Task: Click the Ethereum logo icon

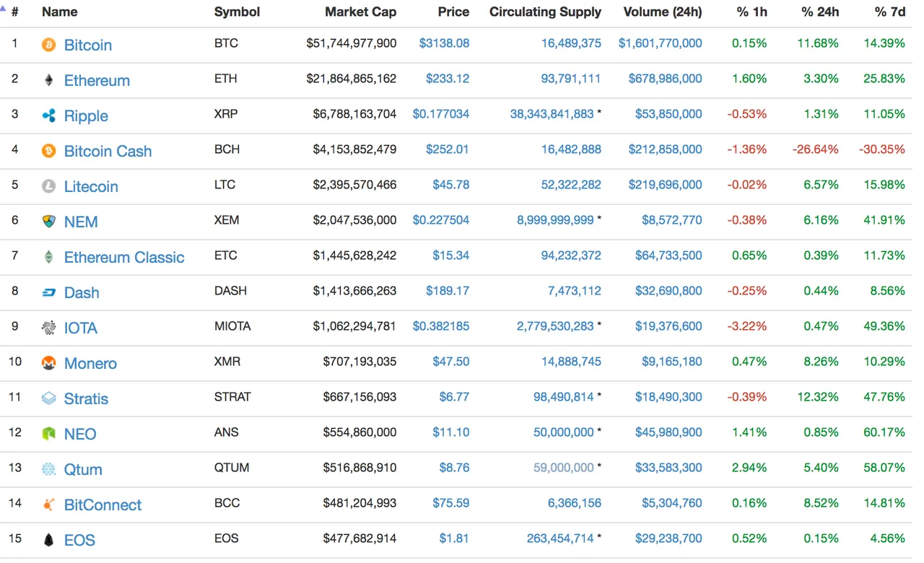Action: pyautogui.click(x=48, y=80)
